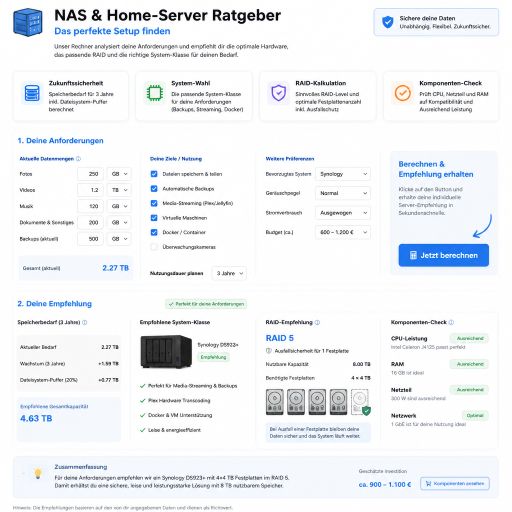The height and width of the screenshot is (512, 512).
Task: Open the Fotos unit dropdown
Action: click(x=119, y=174)
